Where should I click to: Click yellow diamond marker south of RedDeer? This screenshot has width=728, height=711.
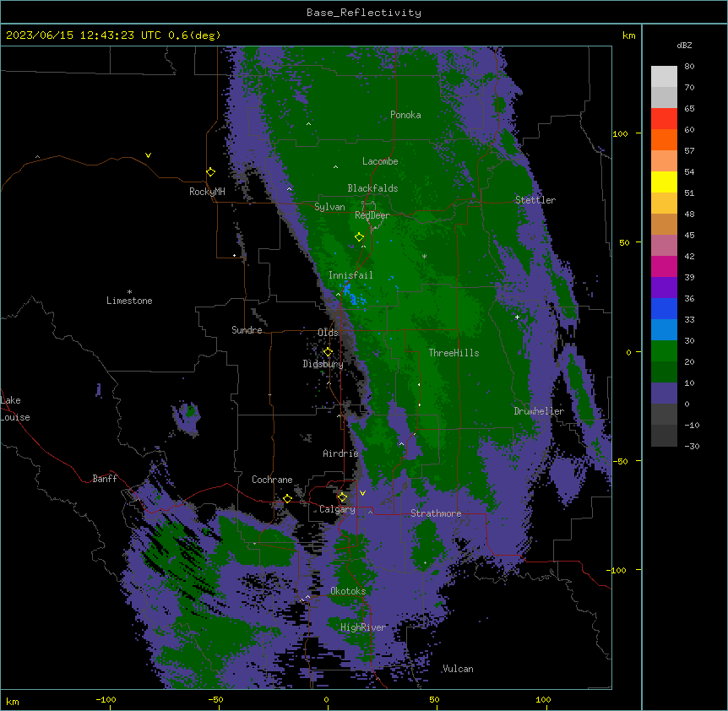point(359,237)
